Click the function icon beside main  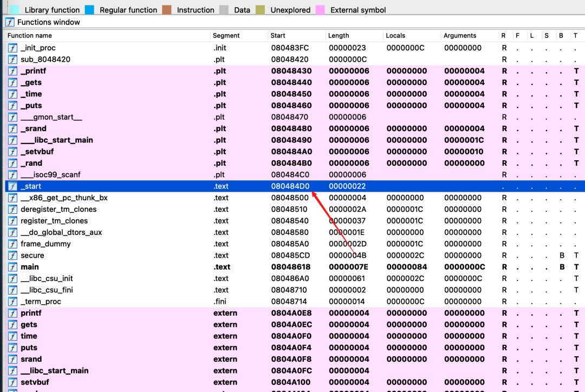click(12, 267)
